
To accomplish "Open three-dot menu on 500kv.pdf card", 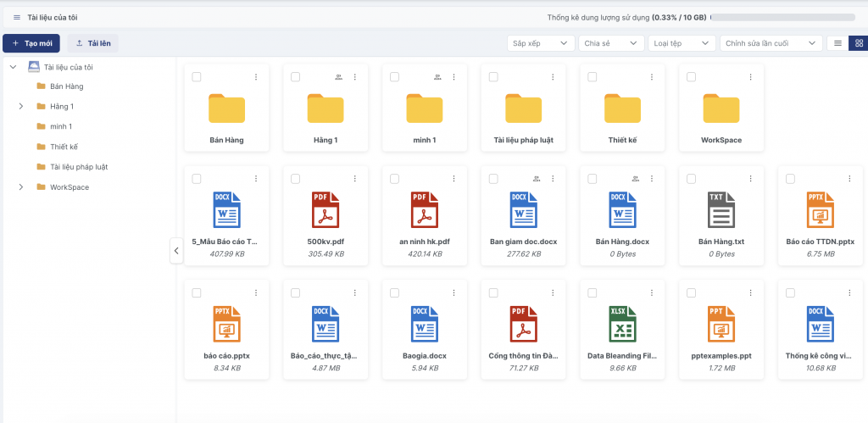I will tap(354, 179).
